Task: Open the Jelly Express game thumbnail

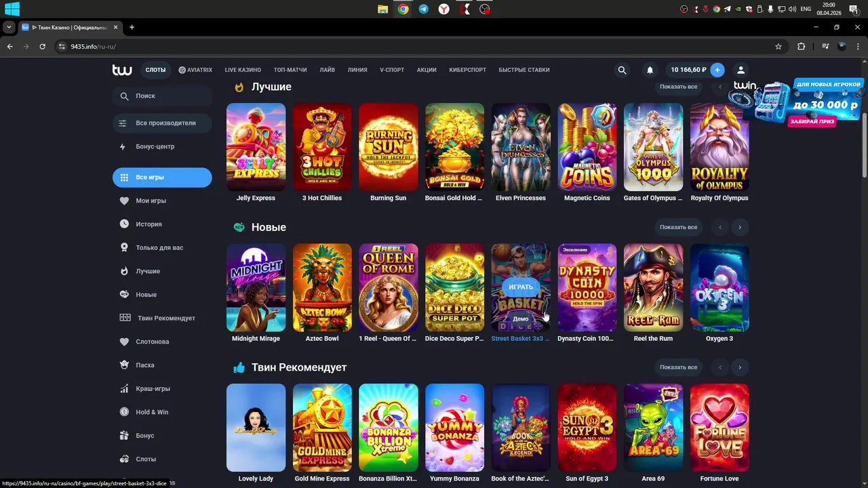Action: [256, 147]
